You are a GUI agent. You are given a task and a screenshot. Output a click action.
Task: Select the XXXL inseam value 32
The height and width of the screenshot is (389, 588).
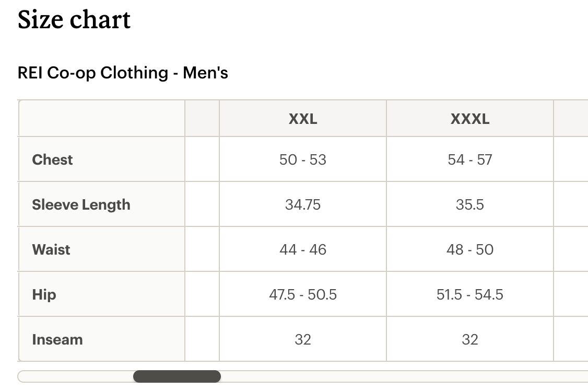[x=469, y=339]
